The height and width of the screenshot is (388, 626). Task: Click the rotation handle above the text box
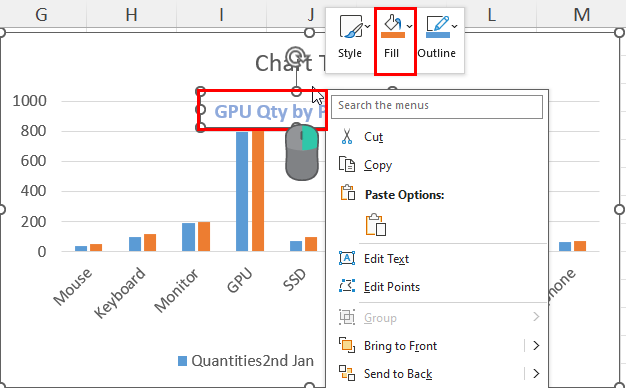(x=296, y=57)
